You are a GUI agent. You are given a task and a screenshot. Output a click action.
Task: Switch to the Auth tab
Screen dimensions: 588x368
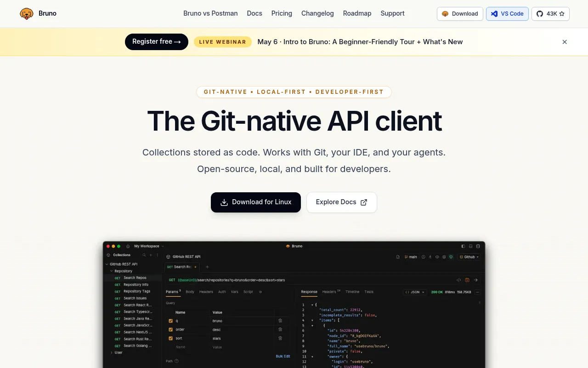(222, 292)
